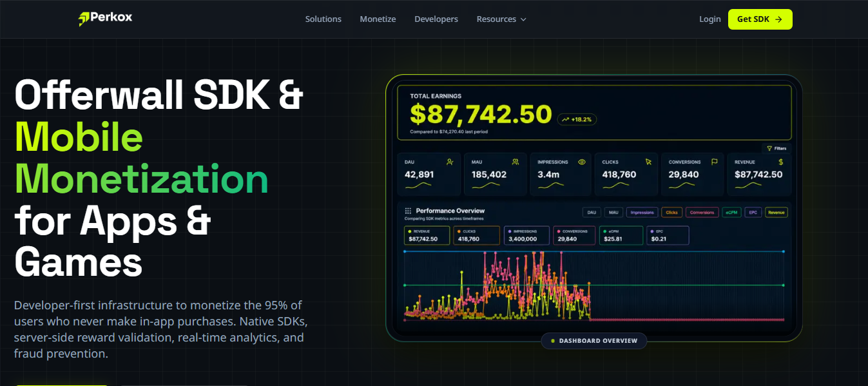The height and width of the screenshot is (386, 868).
Task: Click the Dashboard Overview badge label
Action: [598, 341]
